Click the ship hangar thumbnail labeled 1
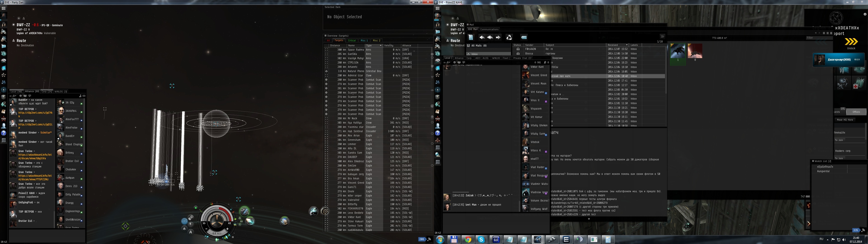This screenshot has width=868, height=244. coord(678,51)
